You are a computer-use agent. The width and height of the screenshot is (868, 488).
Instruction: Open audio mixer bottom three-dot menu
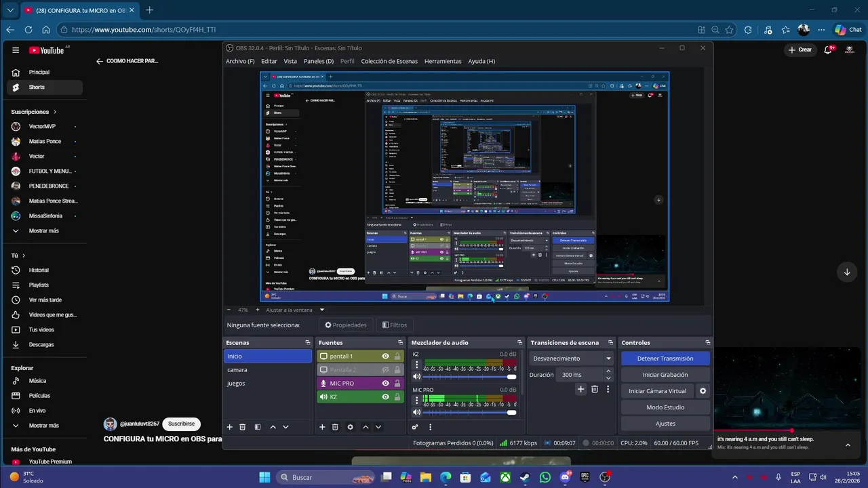click(430, 427)
